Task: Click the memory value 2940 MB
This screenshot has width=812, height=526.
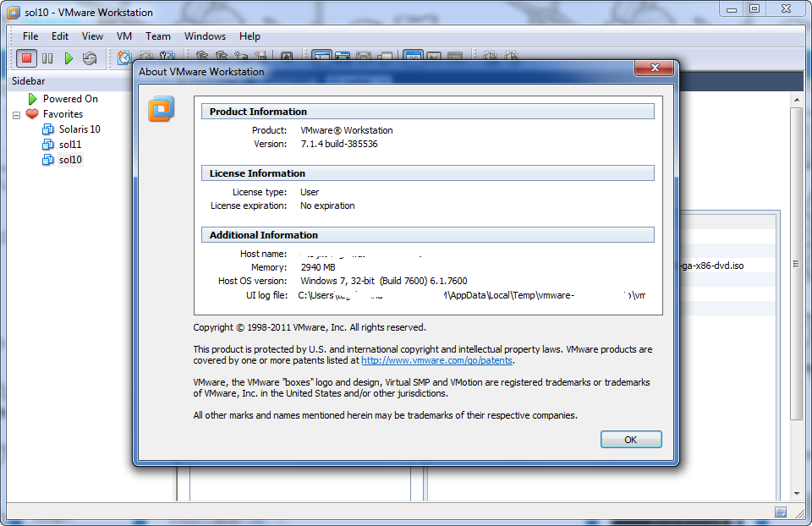Action: (x=318, y=268)
